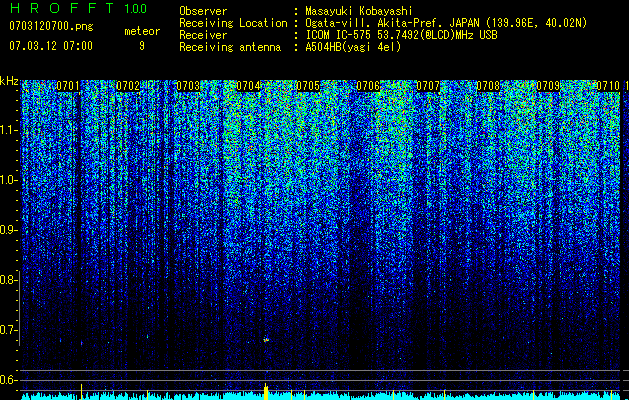Select the A504HB(yagi 4el) antenna text
Viewport: 629px width, 400px height.
(353, 47)
